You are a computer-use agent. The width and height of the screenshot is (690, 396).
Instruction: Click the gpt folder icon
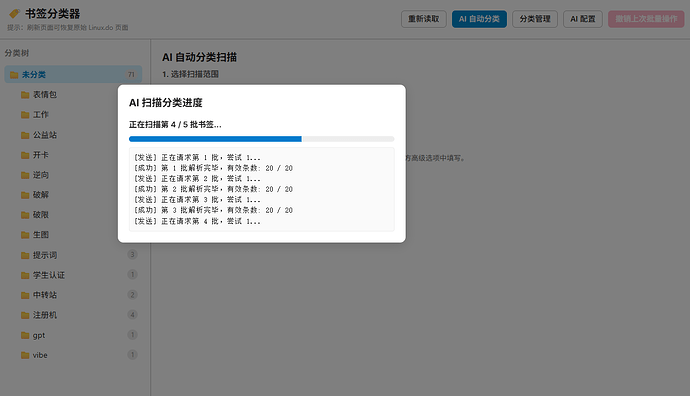pyautogui.click(x=25, y=335)
